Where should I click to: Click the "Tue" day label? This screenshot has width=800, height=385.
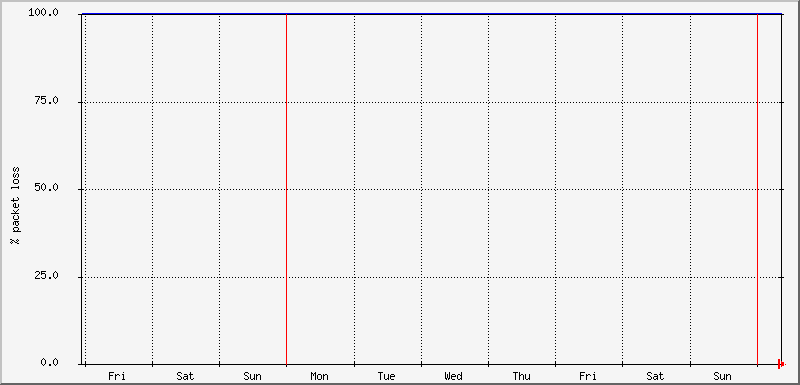point(386,377)
